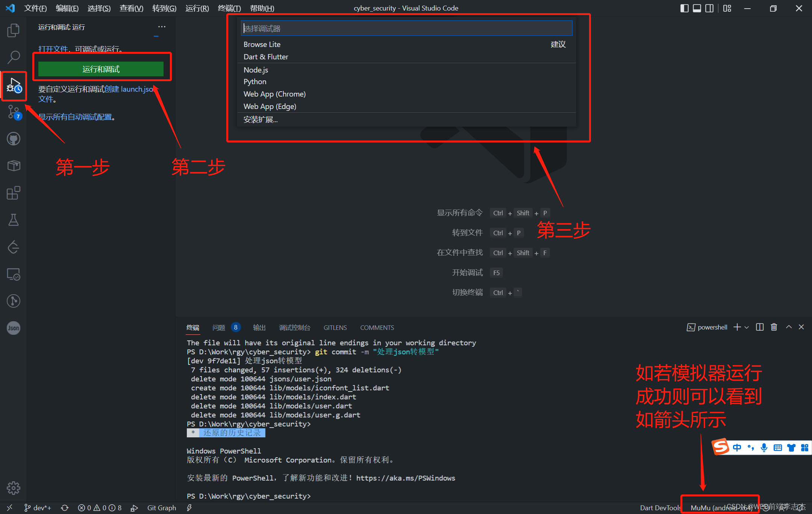
Task: Open launch profile dropdown next to plus
Action: coord(747,327)
